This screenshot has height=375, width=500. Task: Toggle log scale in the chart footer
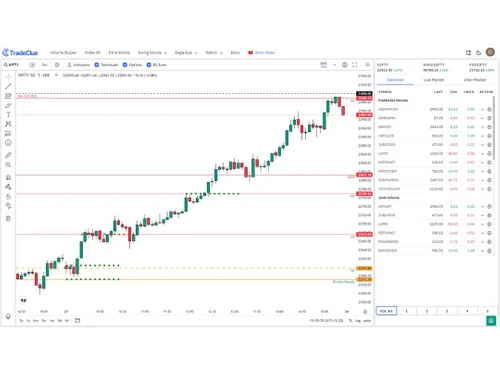pyautogui.click(x=358, y=321)
